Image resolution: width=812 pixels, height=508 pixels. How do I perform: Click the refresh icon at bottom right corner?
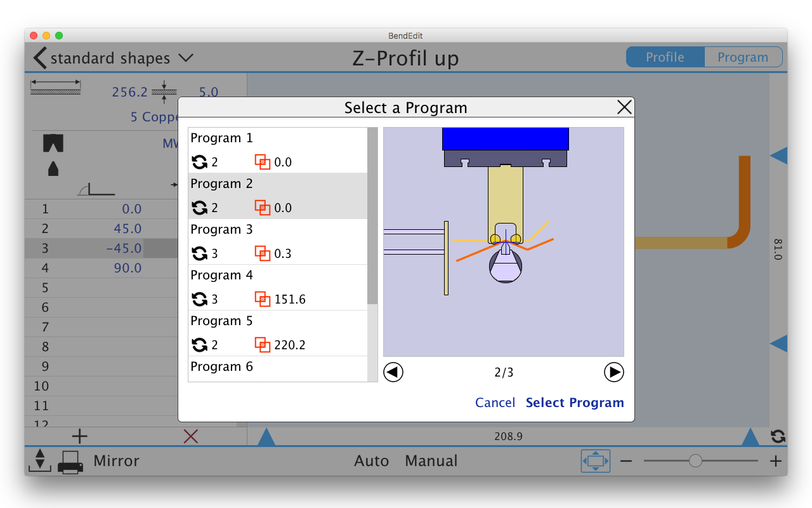click(778, 436)
